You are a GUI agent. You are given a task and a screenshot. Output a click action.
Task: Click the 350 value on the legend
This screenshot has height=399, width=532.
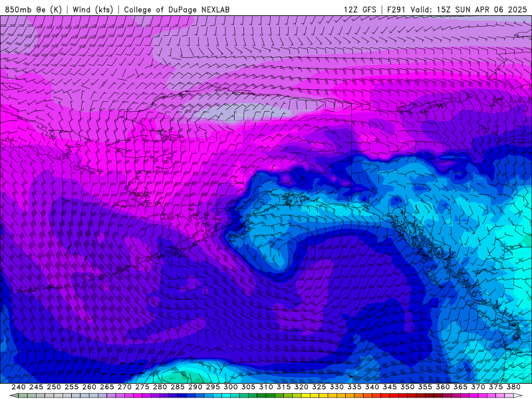coord(408,387)
